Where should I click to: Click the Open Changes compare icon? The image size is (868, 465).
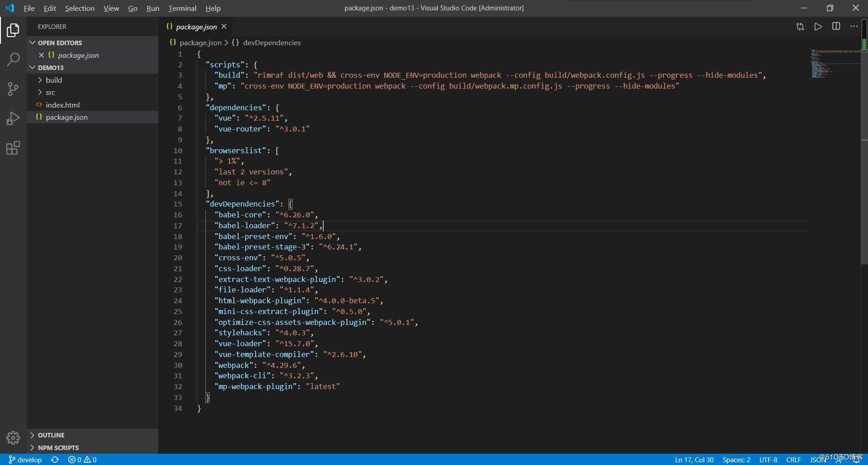tap(800, 27)
